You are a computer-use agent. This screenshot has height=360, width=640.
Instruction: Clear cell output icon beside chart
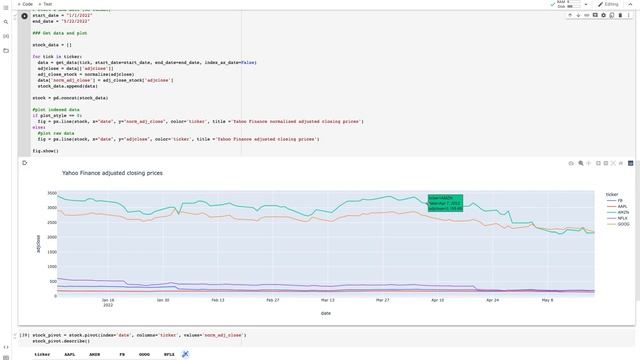[x=24, y=163]
